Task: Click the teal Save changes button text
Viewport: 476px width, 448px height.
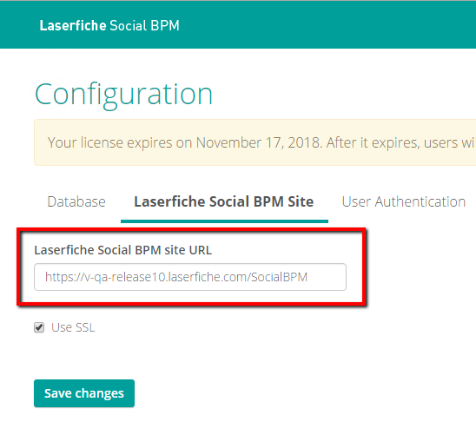Action: (84, 393)
